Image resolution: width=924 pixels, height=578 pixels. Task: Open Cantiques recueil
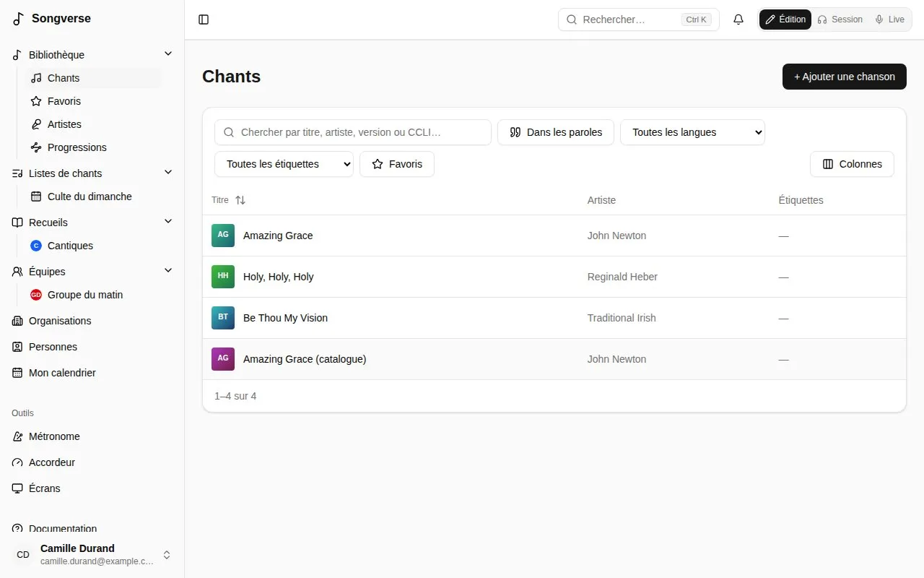(93, 246)
